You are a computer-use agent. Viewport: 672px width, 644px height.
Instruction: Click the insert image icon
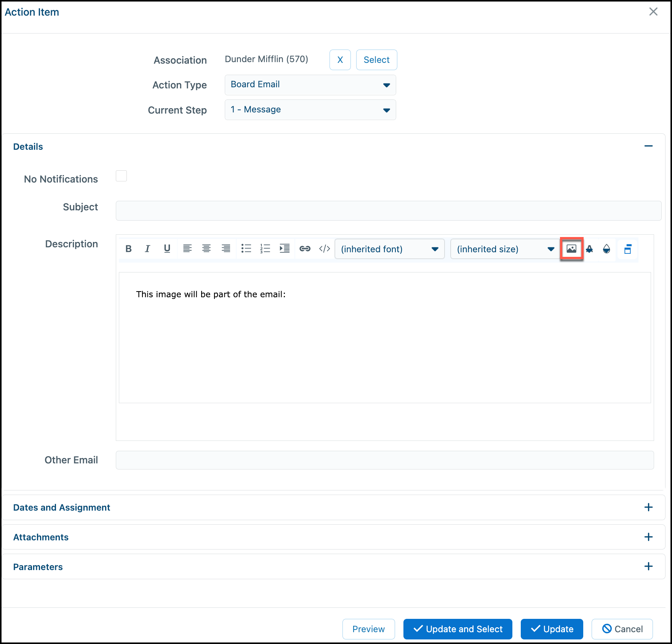571,249
